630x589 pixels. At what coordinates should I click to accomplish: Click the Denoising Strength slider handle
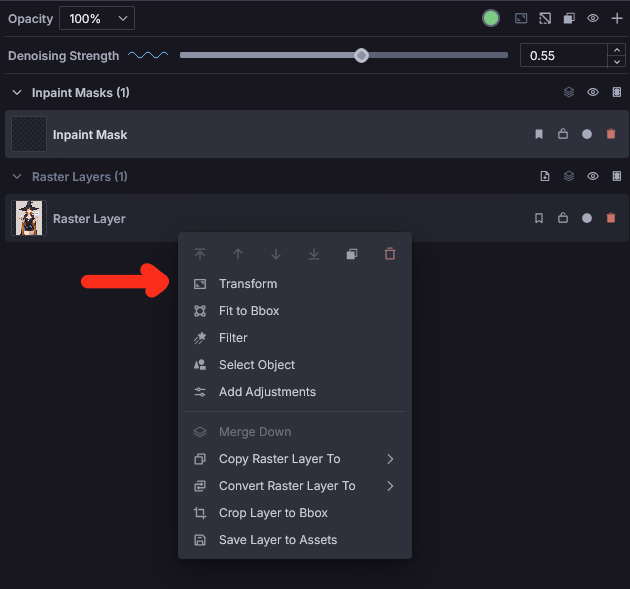[x=362, y=55]
